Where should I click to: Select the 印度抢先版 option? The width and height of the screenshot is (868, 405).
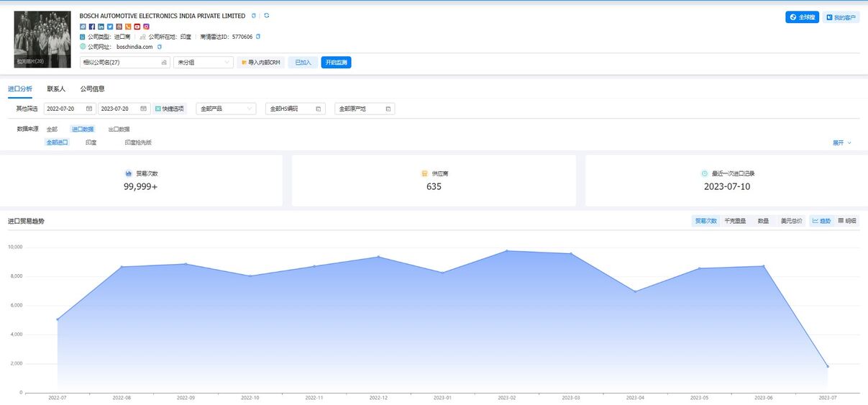[138, 142]
